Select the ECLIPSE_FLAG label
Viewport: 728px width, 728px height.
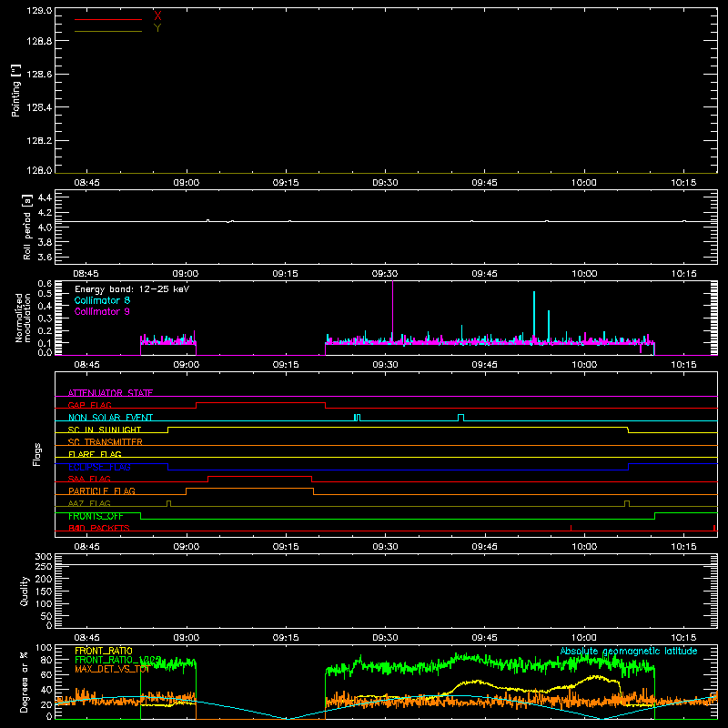(99, 467)
